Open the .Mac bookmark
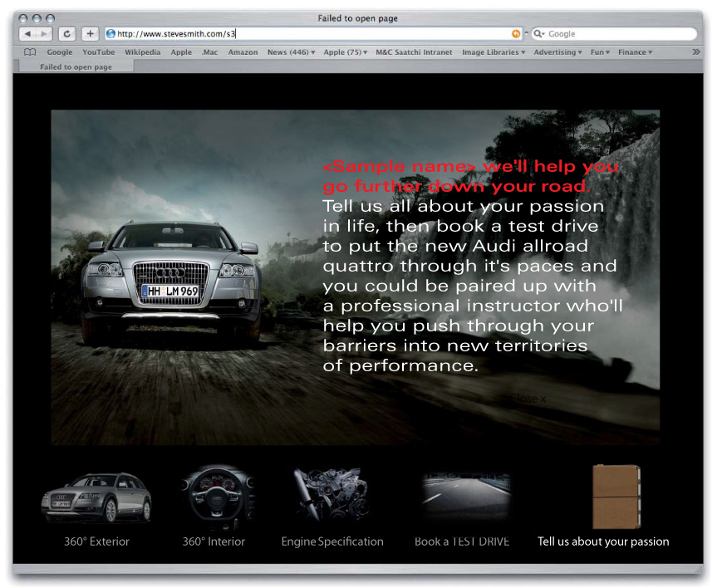This screenshot has height=588, width=722. pos(209,52)
